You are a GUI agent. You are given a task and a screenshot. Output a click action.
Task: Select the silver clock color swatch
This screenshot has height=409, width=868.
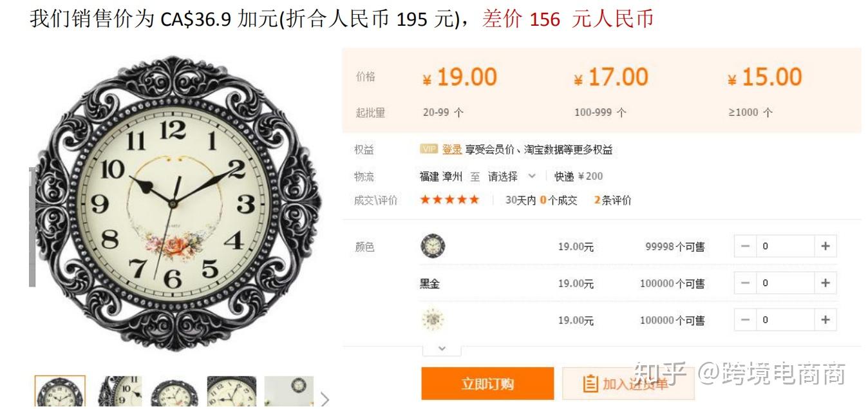point(433,246)
